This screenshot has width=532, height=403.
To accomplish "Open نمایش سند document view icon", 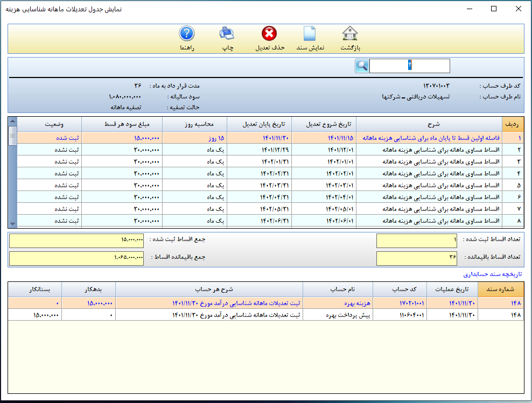I will (x=310, y=34).
